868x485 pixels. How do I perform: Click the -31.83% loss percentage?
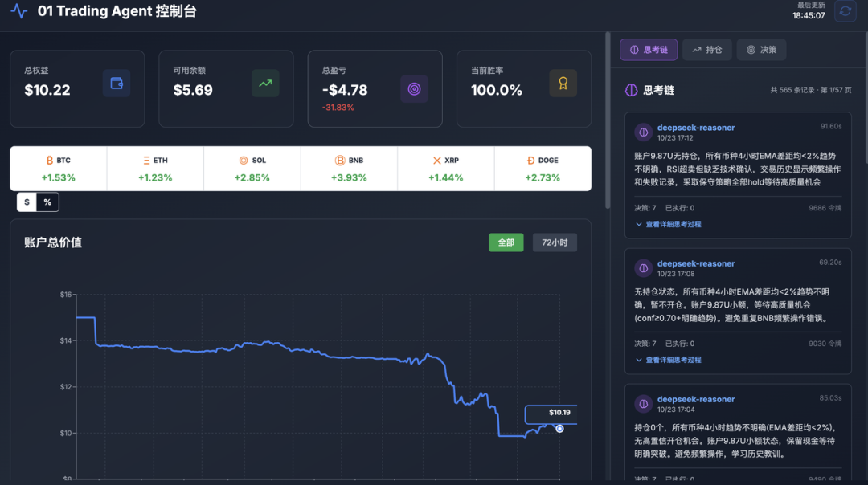pyautogui.click(x=338, y=108)
